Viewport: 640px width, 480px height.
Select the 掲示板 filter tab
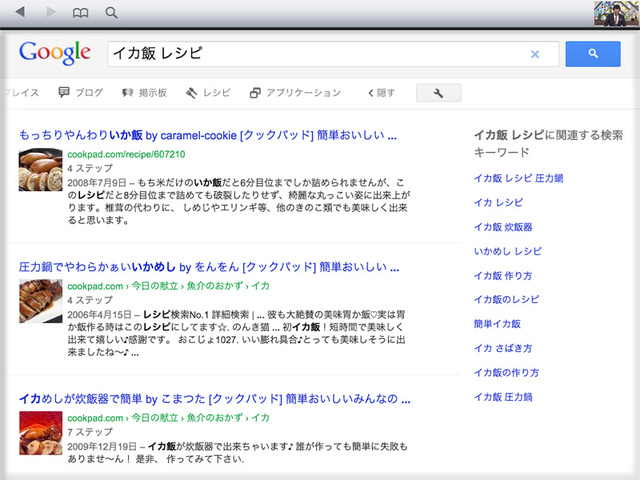[x=145, y=93]
